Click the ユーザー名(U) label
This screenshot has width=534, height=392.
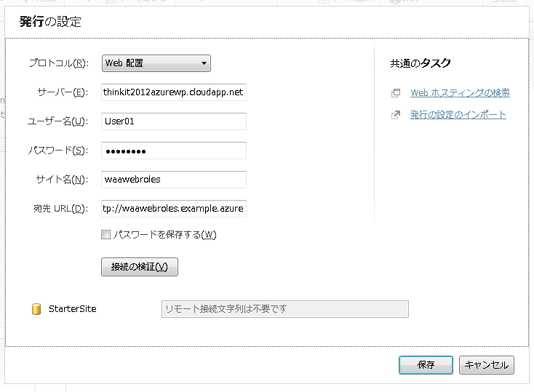pos(58,121)
